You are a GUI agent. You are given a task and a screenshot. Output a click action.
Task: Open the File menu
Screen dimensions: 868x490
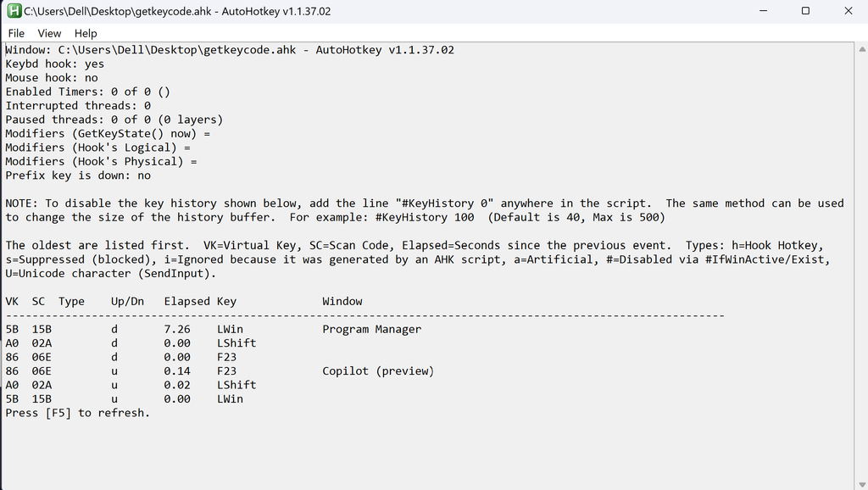16,33
